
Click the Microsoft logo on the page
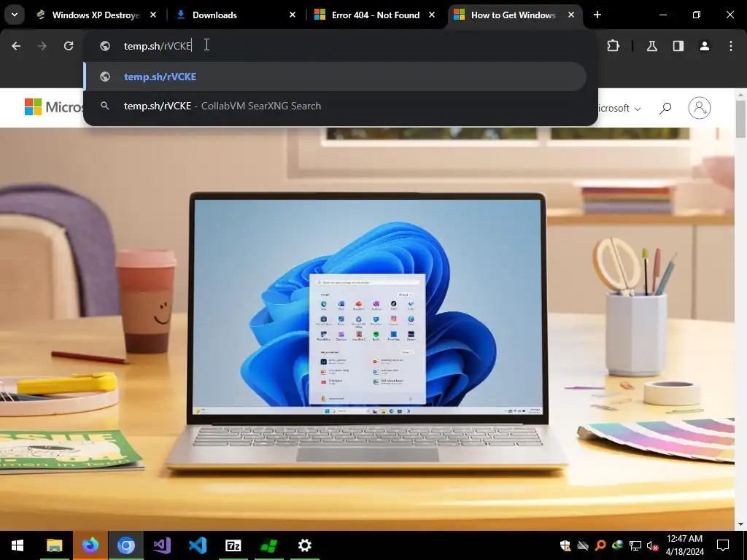[53, 107]
